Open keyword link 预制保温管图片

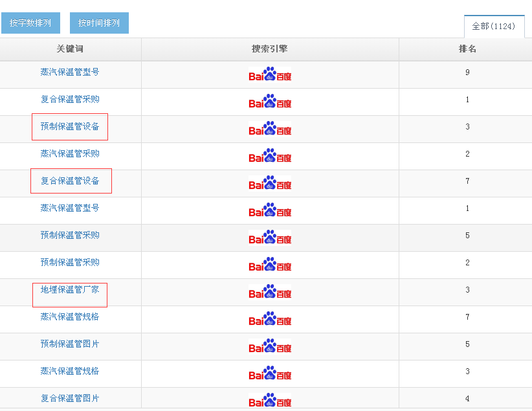tap(70, 344)
